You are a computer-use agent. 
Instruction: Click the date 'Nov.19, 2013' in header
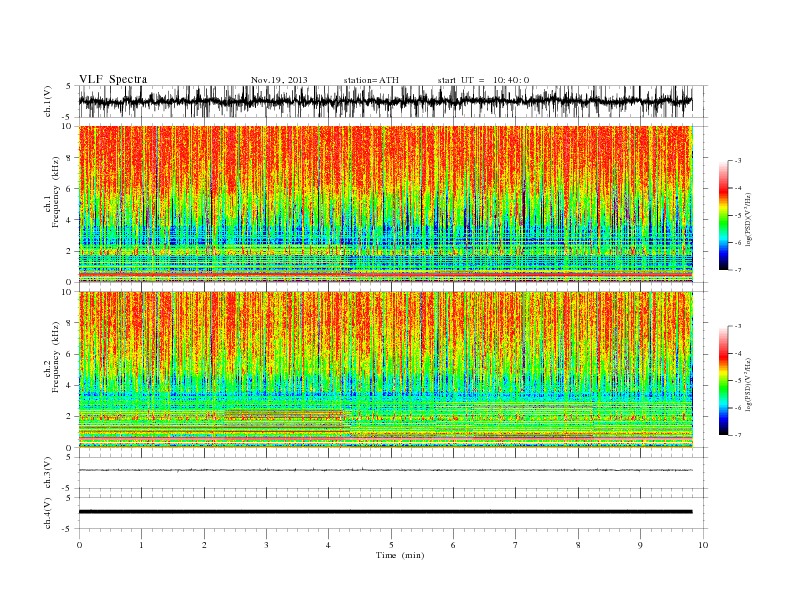(x=279, y=80)
